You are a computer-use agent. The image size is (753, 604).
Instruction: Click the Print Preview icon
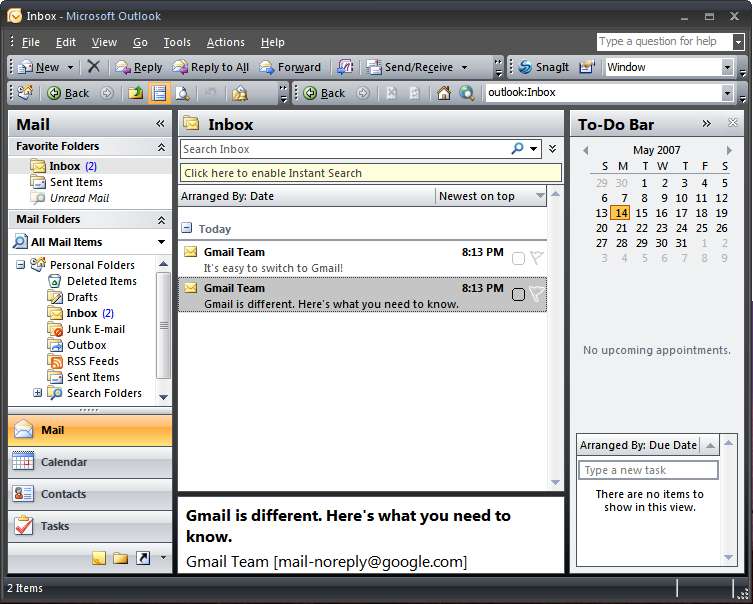(x=182, y=93)
